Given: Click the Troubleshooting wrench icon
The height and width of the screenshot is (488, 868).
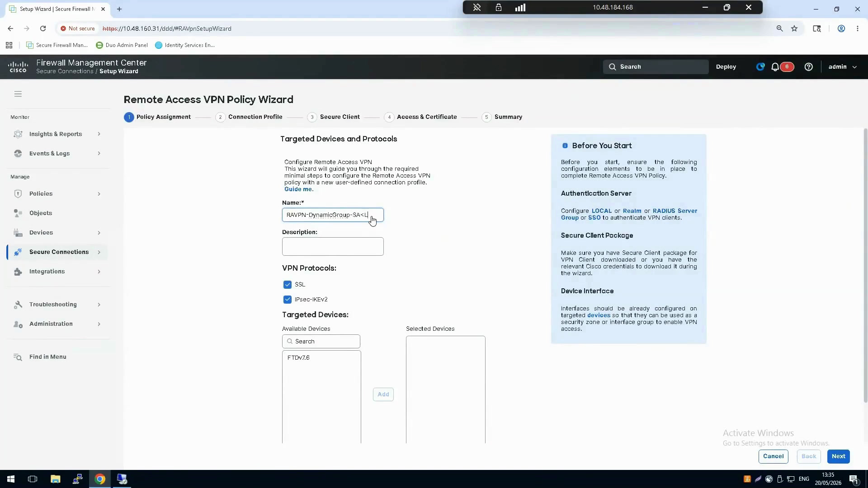Looking at the screenshot, I should [x=18, y=305].
